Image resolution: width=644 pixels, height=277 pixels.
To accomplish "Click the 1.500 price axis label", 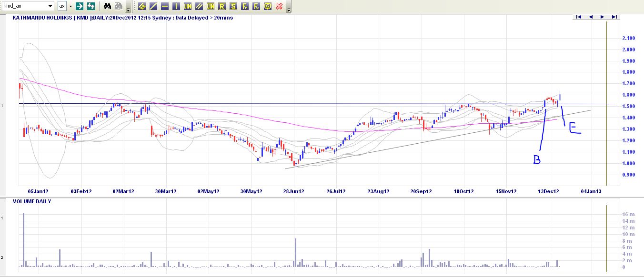I will (x=628, y=107).
